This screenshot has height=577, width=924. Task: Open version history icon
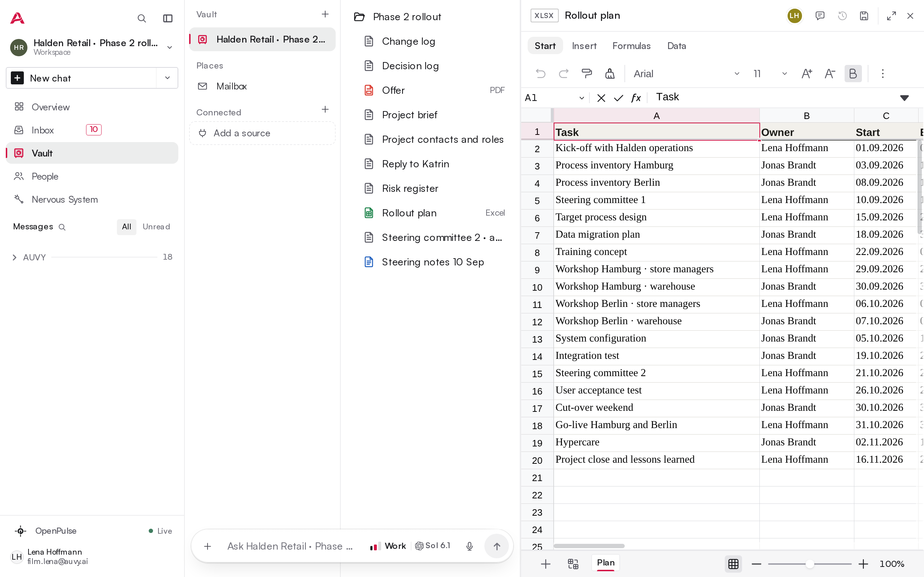point(842,16)
